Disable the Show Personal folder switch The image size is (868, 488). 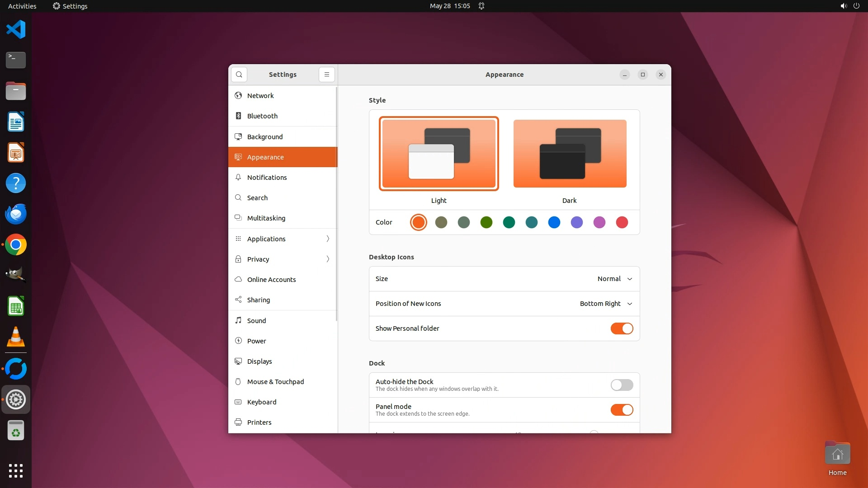click(622, 328)
